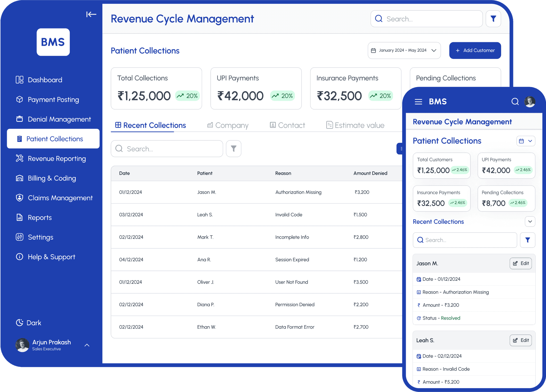This screenshot has width=546, height=392.
Task: Click the mobile user avatar picture
Action: point(530,102)
